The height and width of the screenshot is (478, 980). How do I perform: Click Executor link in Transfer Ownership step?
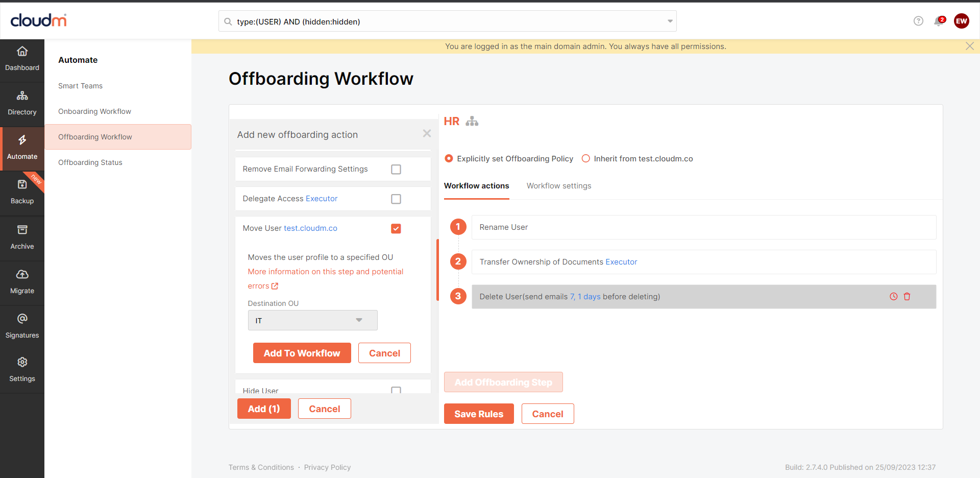tap(621, 262)
